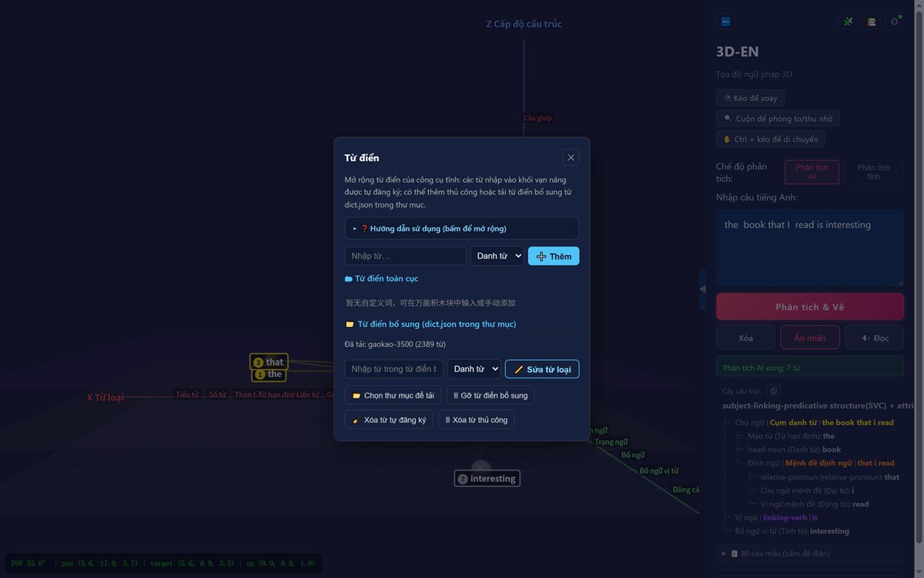Click the Đọc speaker button

pos(875,338)
